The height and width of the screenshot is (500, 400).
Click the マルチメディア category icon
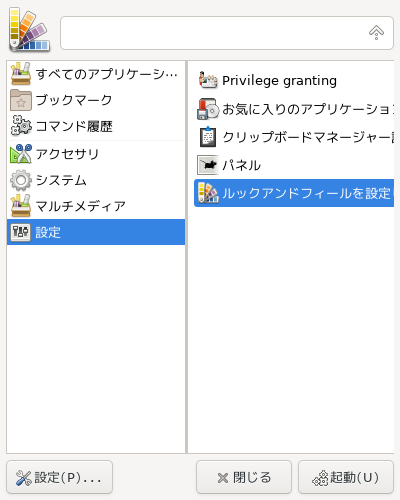coord(21,206)
